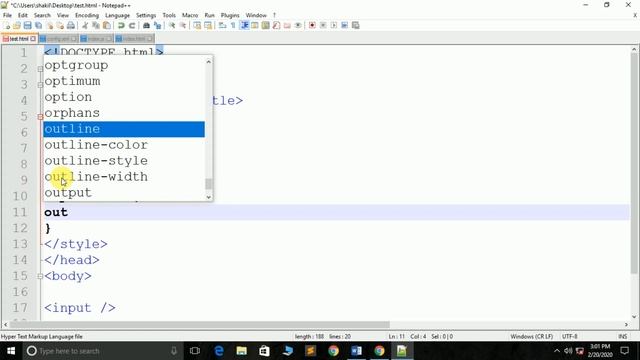640x360 pixels.
Task: Collapse the body fold marker on line 15
Action: [x=40, y=276]
